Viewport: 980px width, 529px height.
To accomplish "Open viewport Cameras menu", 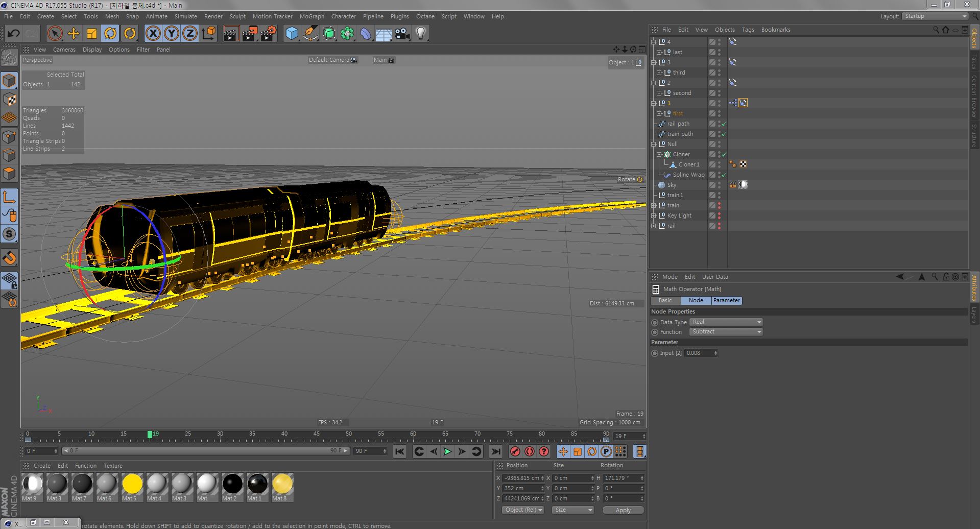I will coord(64,50).
